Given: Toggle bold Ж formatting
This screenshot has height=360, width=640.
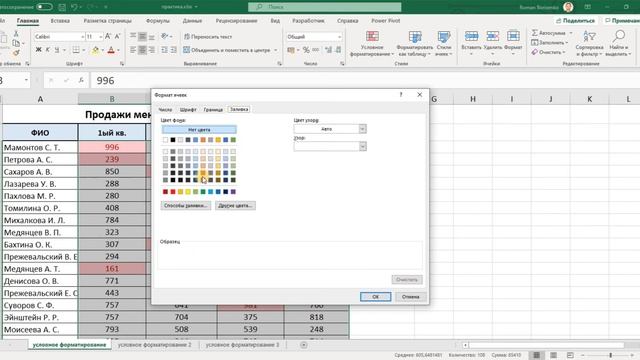Looking at the screenshot, I should (38, 50).
